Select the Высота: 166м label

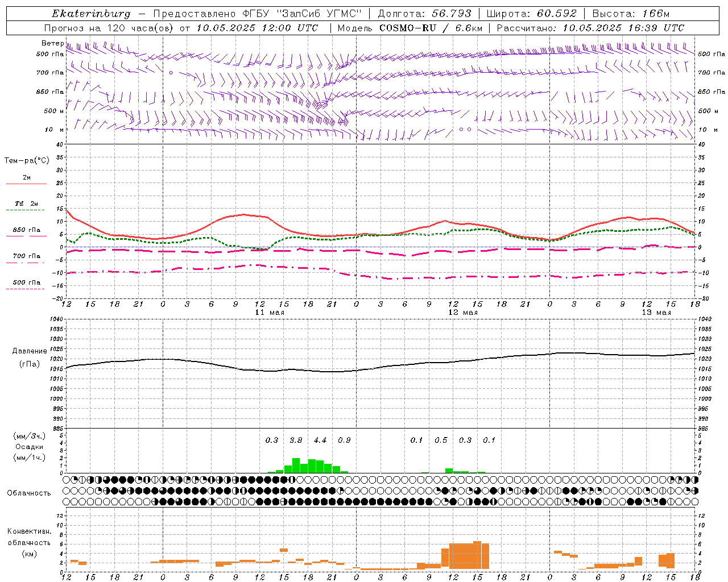tap(631, 14)
